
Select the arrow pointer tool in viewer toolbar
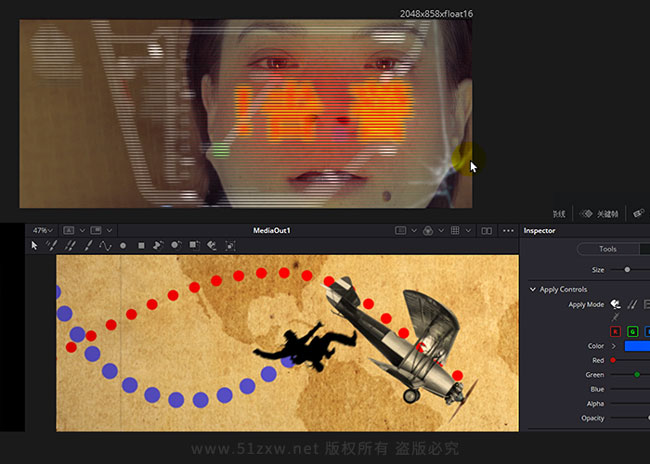(34, 245)
